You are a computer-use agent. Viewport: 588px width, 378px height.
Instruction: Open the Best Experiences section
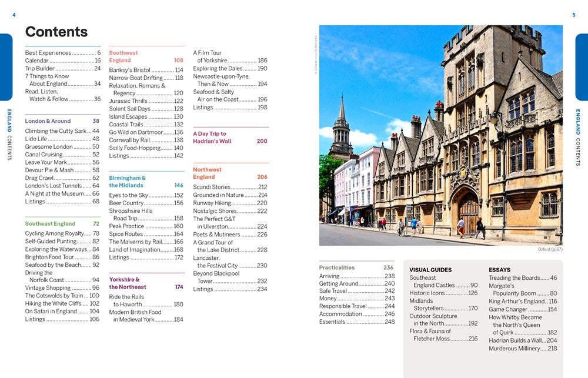click(49, 52)
